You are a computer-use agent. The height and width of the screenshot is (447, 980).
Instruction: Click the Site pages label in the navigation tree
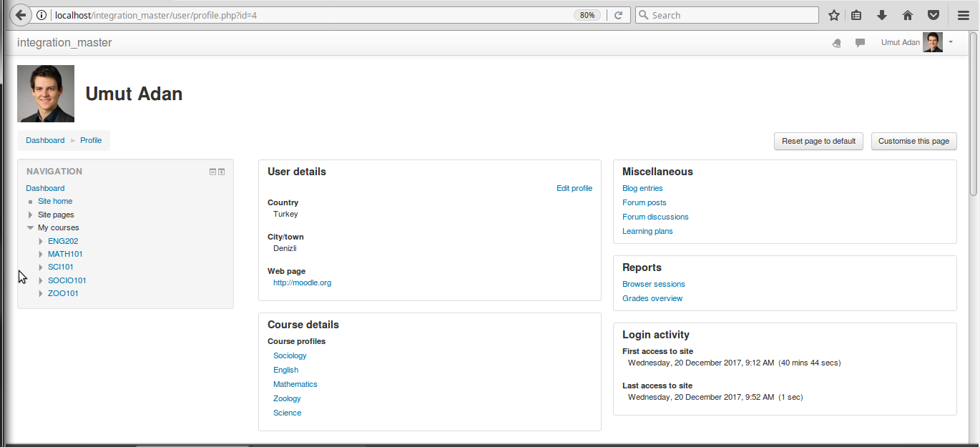pos(56,215)
